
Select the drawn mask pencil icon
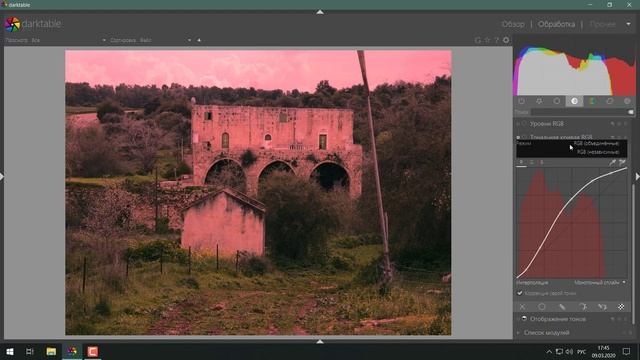[x=562, y=307]
